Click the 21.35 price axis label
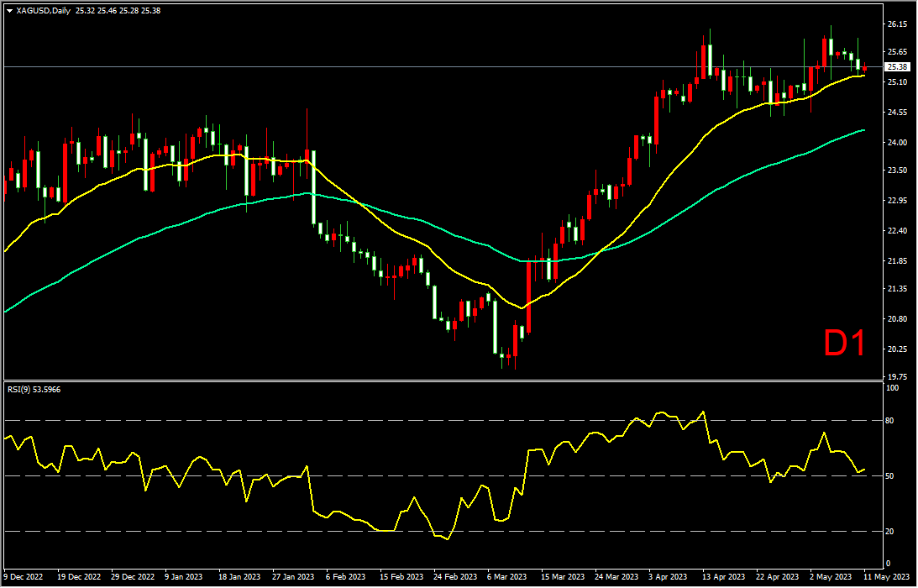Image resolution: width=918 pixels, height=588 pixels. coord(898,289)
